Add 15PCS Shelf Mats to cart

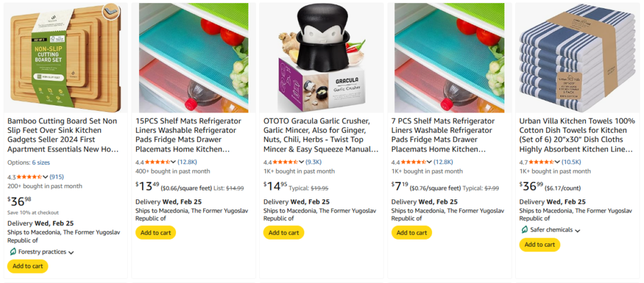click(156, 233)
